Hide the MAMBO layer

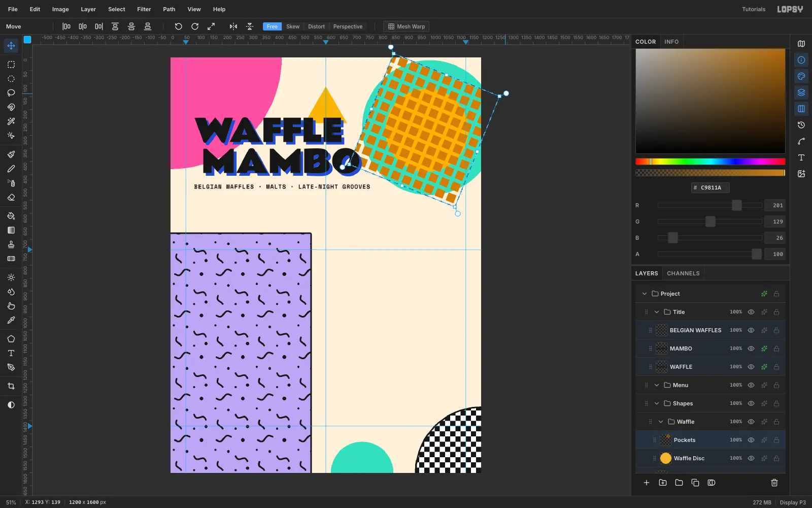click(751, 348)
